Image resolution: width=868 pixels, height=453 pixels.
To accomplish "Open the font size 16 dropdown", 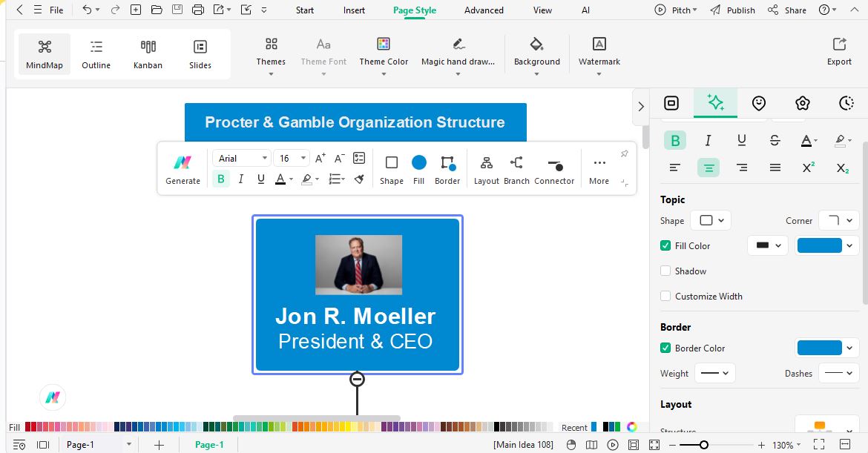I will (x=292, y=159).
